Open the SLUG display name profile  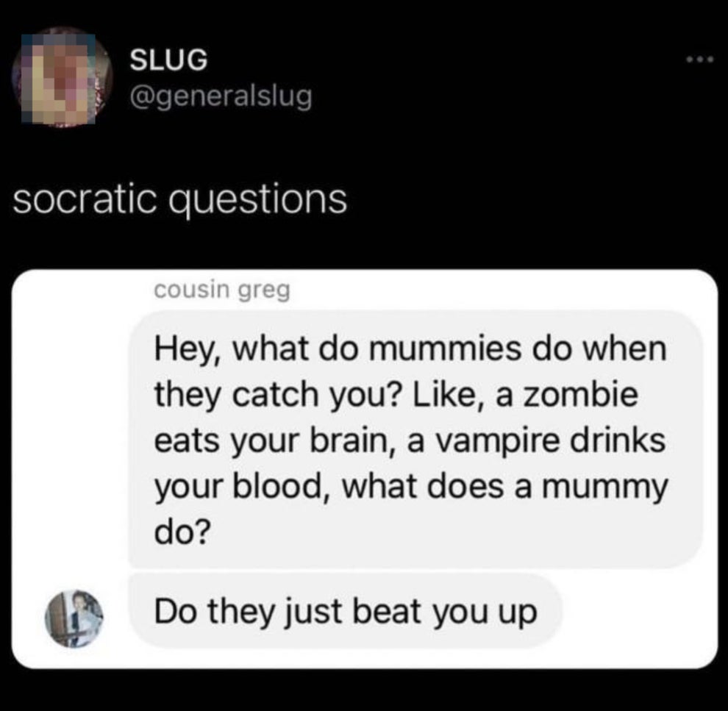click(x=168, y=60)
